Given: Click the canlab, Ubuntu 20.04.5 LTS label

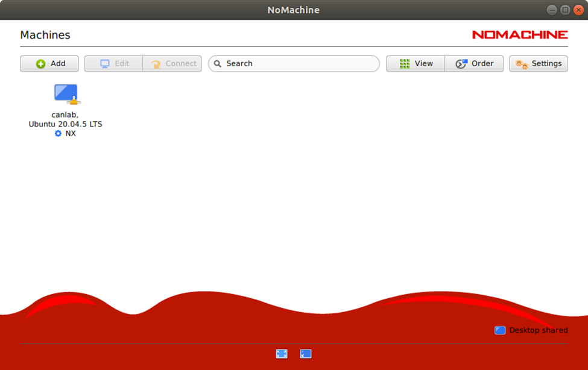Looking at the screenshot, I should click(x=65, y=119).
